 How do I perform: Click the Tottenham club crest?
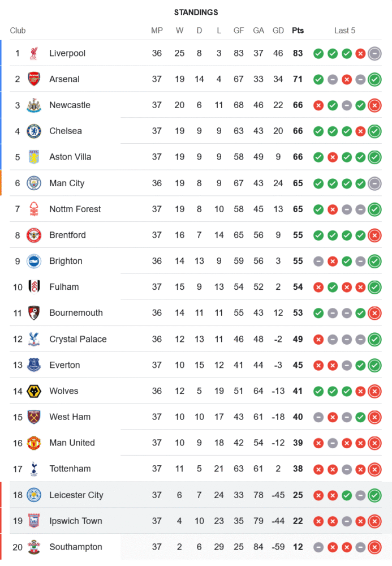34,469
